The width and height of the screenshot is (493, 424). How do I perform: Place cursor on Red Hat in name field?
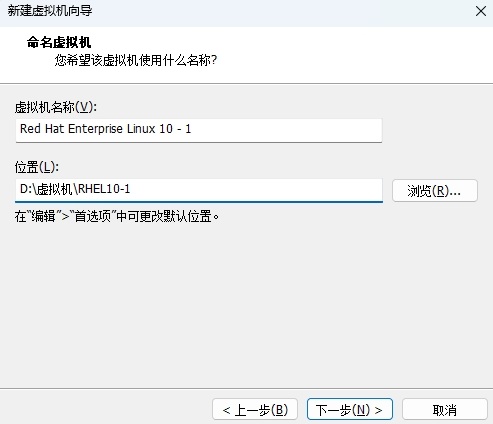click(x=42, y=129)
